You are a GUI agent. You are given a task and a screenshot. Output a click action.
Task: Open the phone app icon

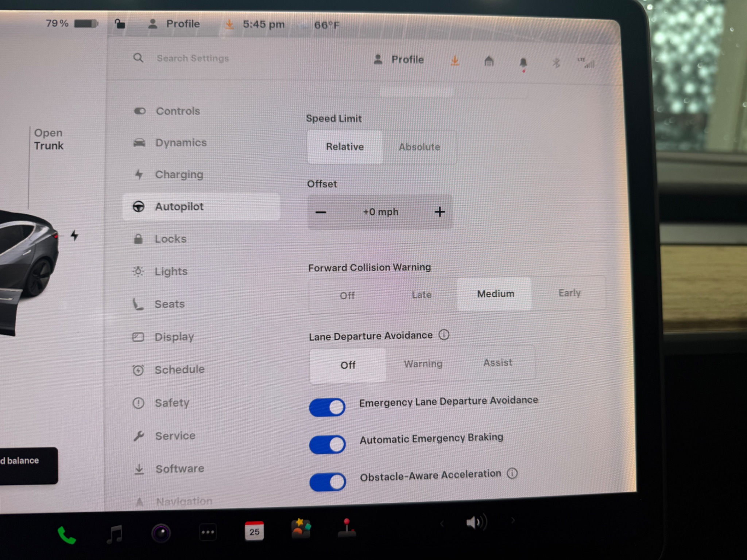point(66,535)
